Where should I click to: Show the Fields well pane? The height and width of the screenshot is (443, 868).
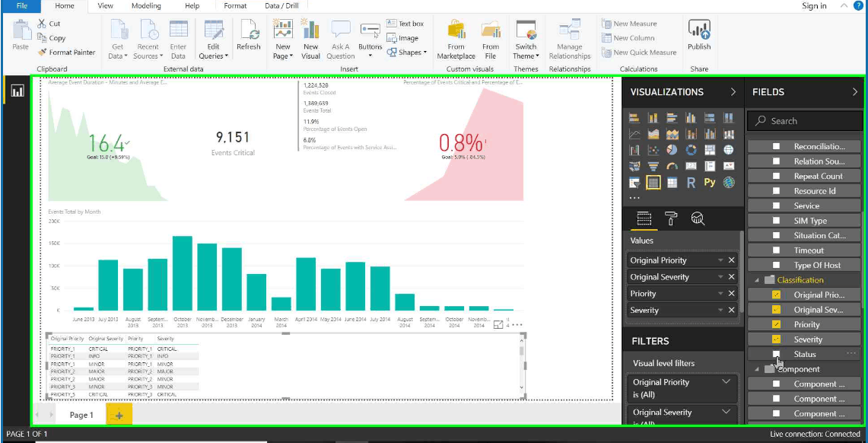coord(644,218)
